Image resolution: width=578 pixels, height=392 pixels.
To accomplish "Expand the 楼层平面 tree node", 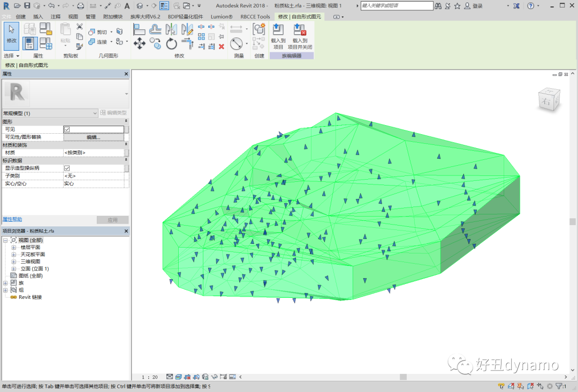I will point(14,248).
